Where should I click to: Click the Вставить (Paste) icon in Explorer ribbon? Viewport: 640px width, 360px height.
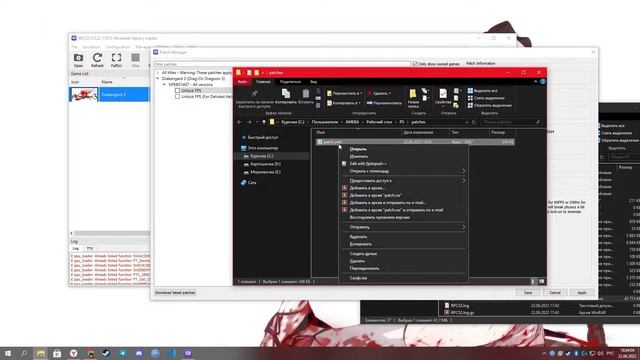(x=306, y=93)
